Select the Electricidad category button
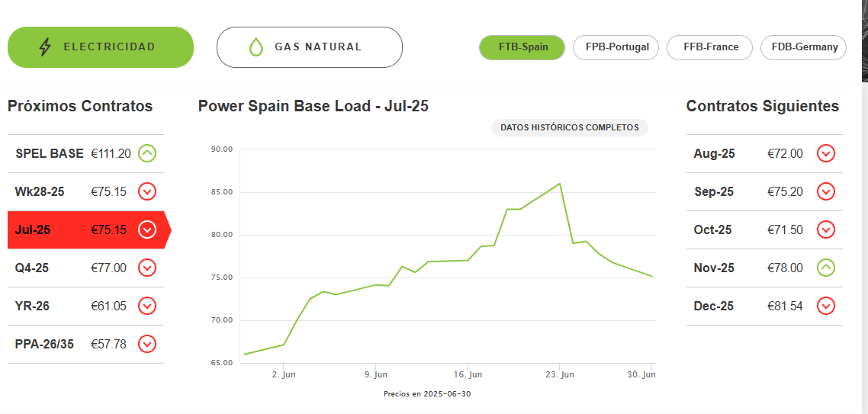Viewport: 868px width, 414px height. pyautogui.click(x=101, y=47)
